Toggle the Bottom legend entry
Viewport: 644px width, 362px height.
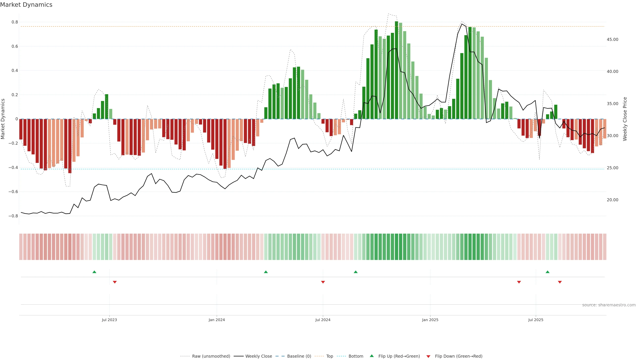(x=356, y=356)
